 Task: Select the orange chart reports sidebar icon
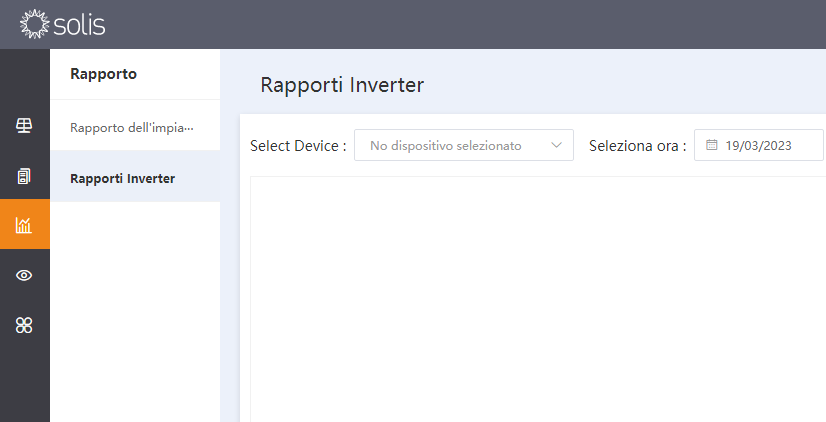click(25, 224)
